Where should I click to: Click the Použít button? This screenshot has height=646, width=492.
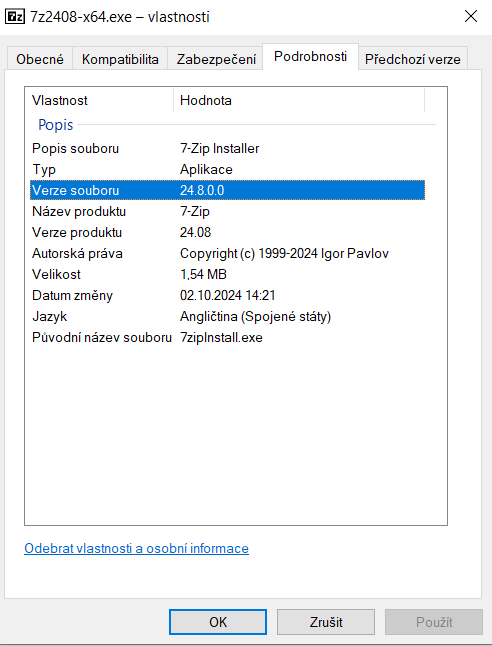(x=434, y=622)
